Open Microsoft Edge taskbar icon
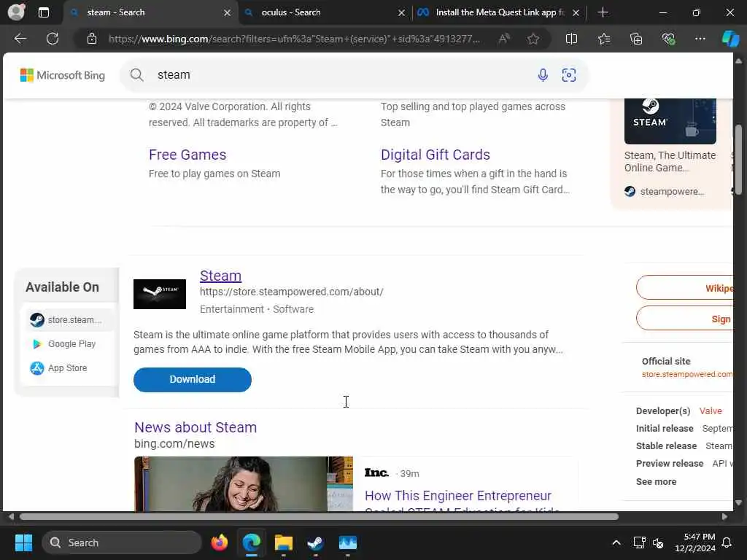Screen dimensions: 747x560 (x=252, y=542)
